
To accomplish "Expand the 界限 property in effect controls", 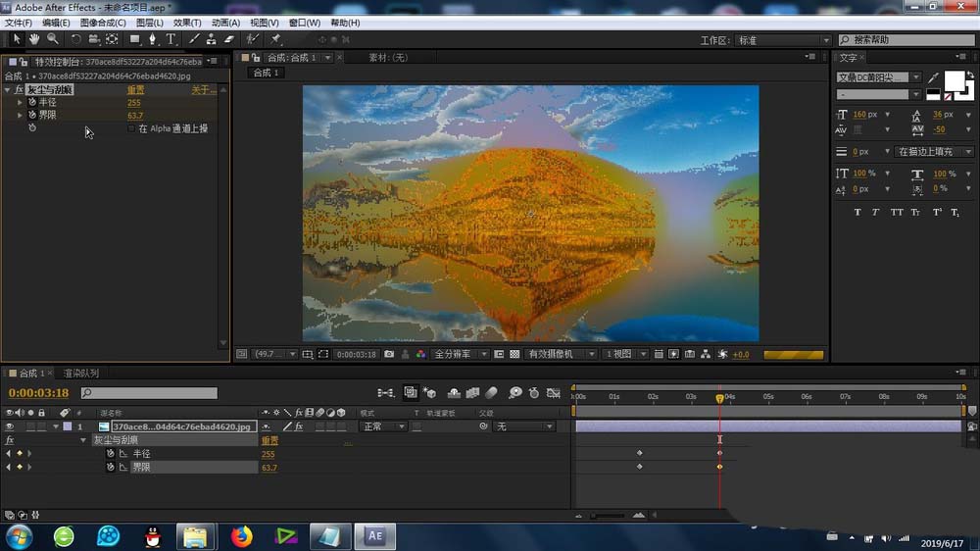I will point(20,115).
